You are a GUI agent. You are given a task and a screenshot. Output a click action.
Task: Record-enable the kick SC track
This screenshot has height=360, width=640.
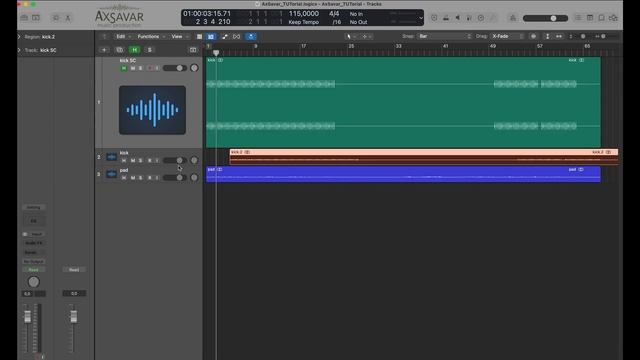coord(149,68)
